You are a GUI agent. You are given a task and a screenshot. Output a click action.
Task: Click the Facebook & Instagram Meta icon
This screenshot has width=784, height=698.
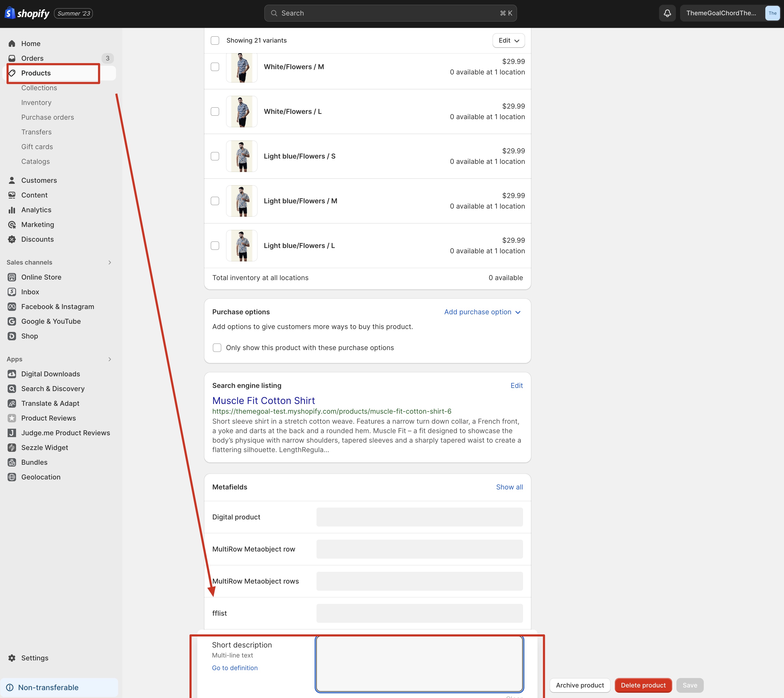point(12,306)
